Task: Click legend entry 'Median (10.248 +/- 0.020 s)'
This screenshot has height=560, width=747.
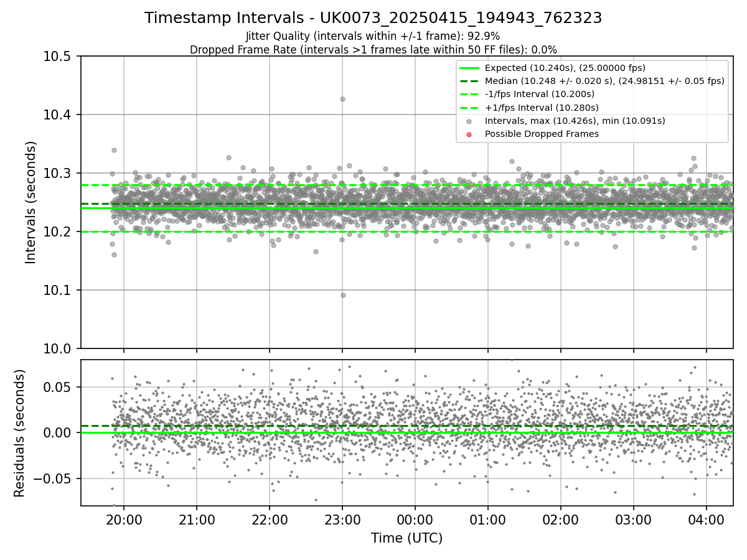Action: point(604,81)
